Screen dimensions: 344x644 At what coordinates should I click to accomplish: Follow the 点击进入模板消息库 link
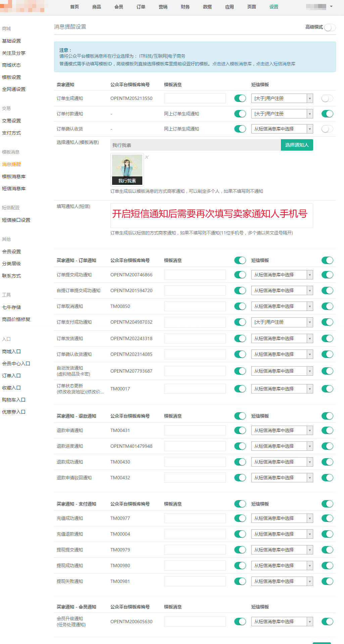coord(232,64)
